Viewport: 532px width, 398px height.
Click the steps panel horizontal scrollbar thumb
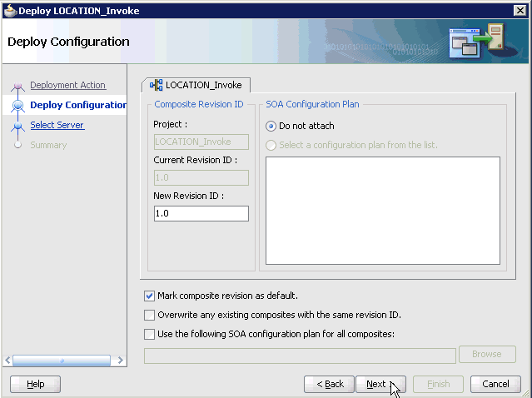tap(62, 361)
